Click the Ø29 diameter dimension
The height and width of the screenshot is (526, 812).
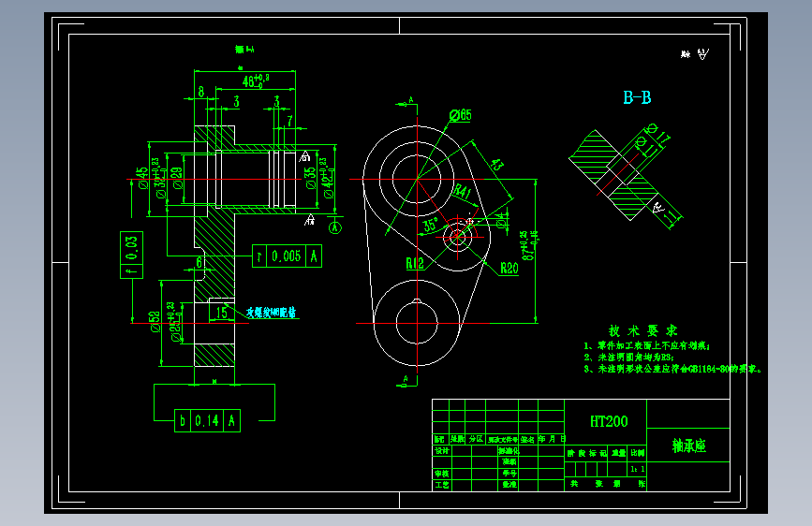[177, 179]
